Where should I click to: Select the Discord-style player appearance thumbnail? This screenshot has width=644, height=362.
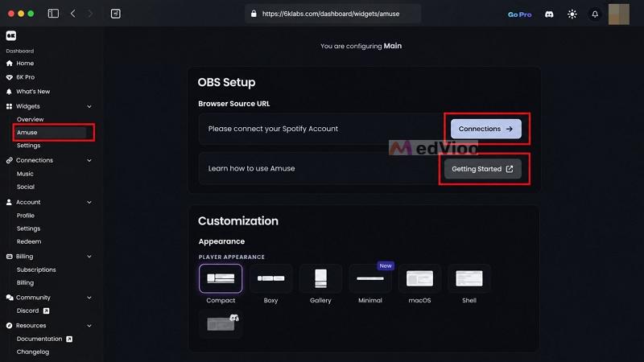(221, 324)
